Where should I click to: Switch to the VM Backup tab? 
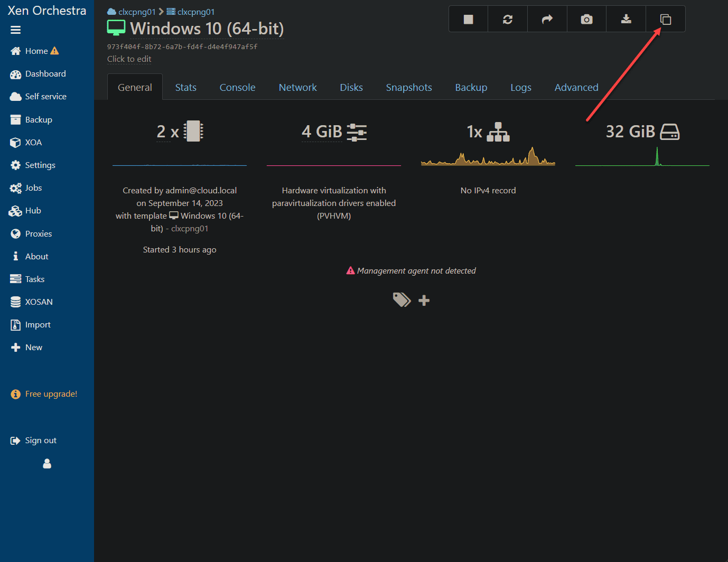[x=471, y=88]
